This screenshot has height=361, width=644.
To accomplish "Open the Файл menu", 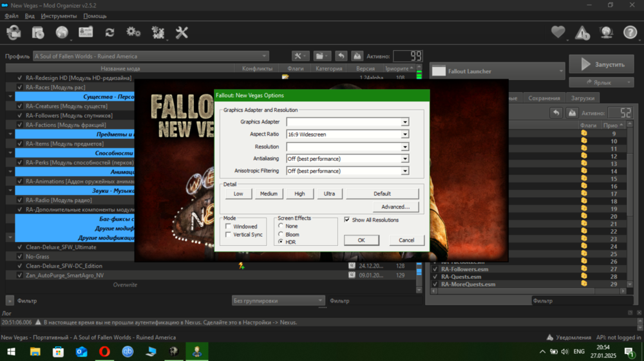I will [x=12, y=16].
